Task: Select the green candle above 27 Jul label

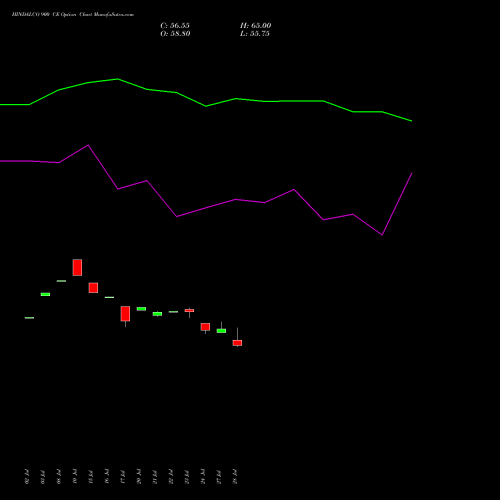Action: (x=221, y=331)
